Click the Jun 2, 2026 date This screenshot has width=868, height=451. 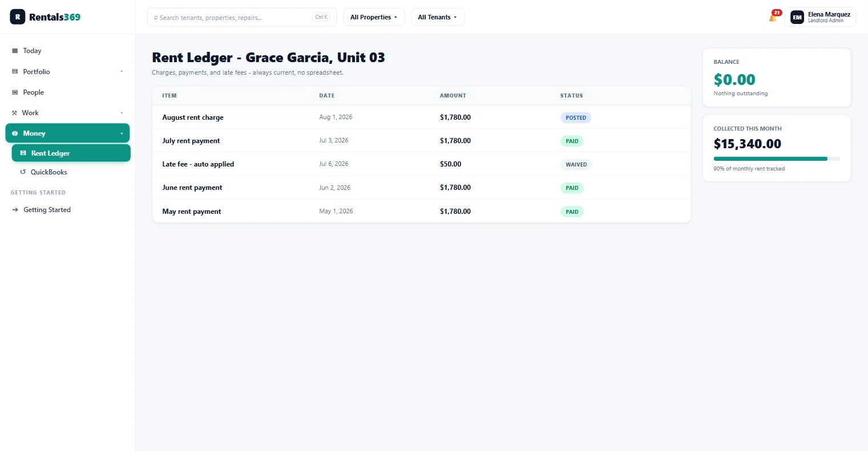334,188
